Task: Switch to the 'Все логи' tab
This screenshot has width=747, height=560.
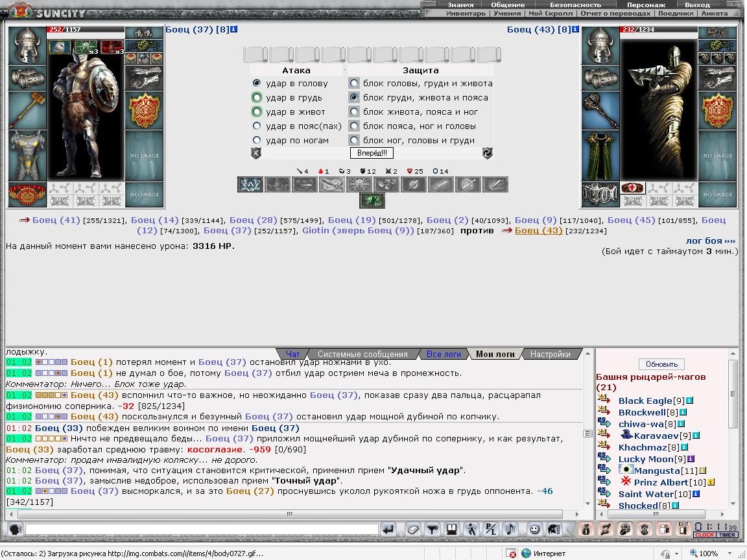Action: (444, 355)
